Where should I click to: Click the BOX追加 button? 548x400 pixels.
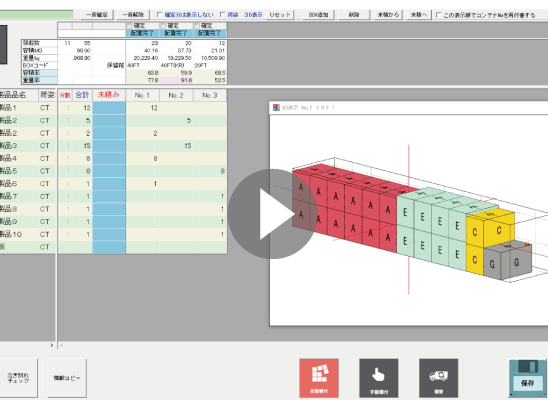[318, 15]
